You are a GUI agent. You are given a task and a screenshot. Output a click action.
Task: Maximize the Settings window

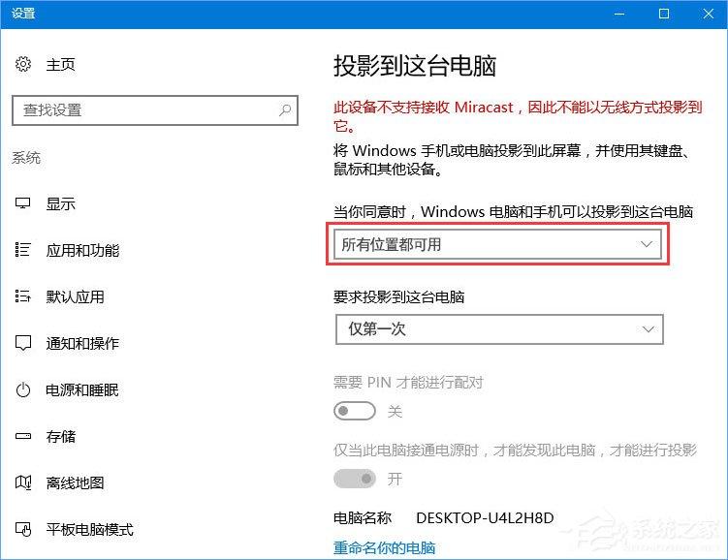[664, 14]
